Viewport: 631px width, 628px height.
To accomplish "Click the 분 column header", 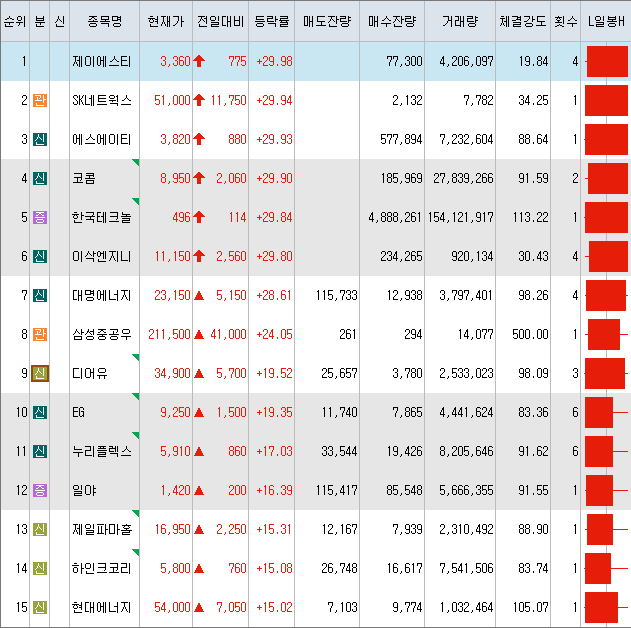I will (39, 21).
